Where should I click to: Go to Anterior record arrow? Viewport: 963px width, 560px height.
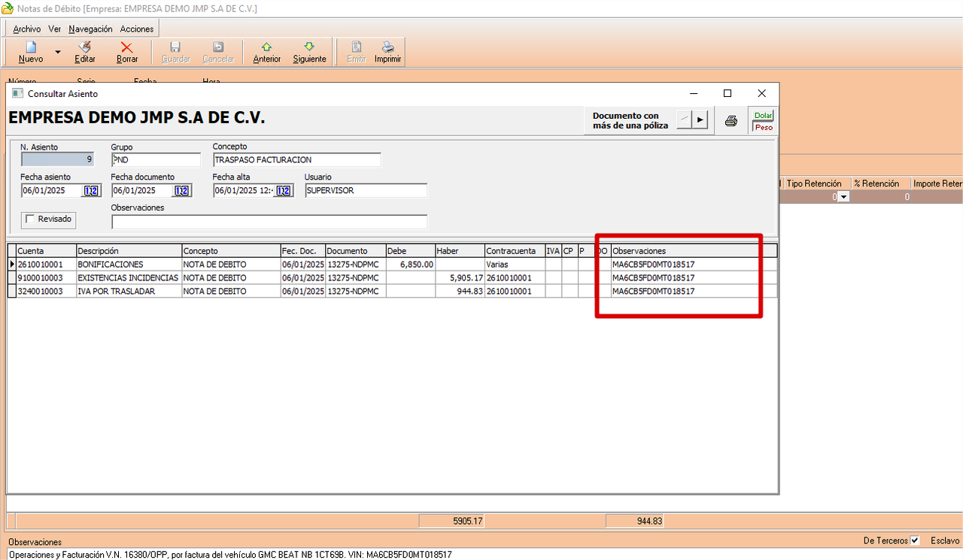[x=266, y=47]
